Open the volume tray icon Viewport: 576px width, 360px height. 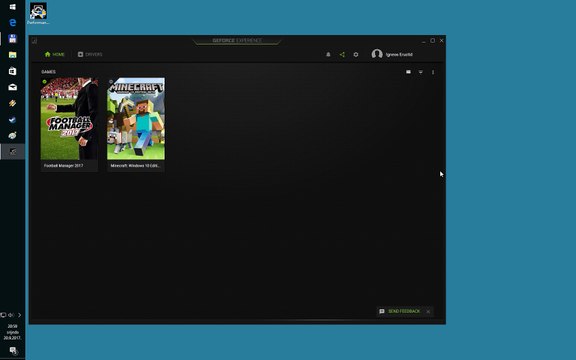[x=11, y=315]
